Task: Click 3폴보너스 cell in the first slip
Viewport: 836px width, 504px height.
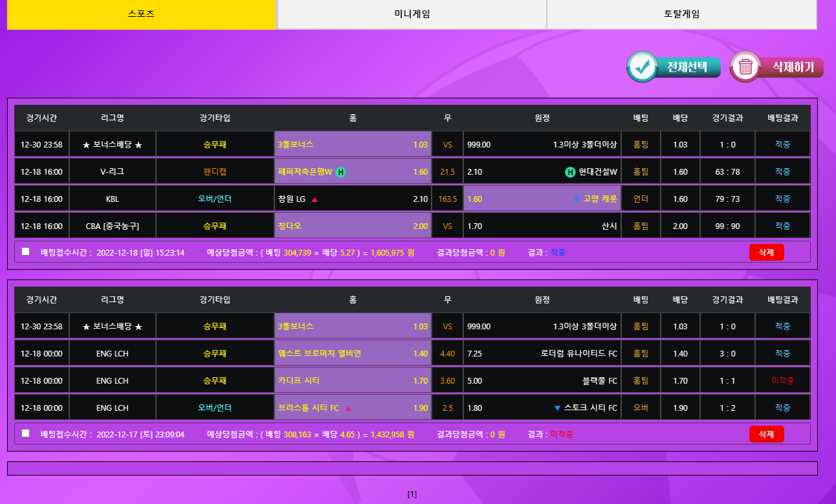Action: click(x=353, y=144)
